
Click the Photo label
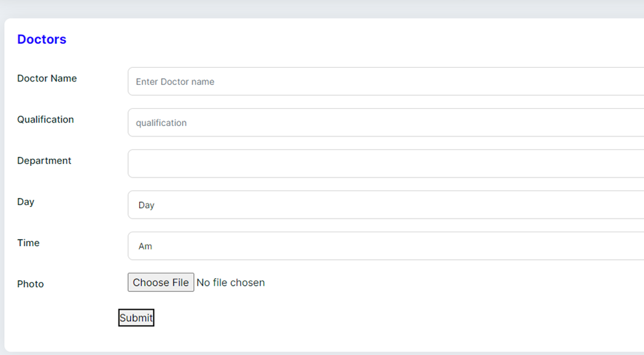point(30,284)
